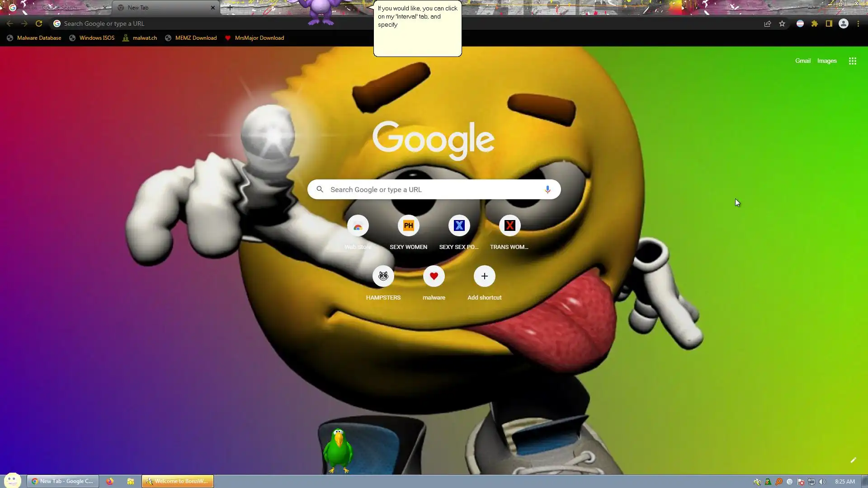Click the voice search microphone icon
The height and width of the screenshot is (488, 868).
pos(547,189)
